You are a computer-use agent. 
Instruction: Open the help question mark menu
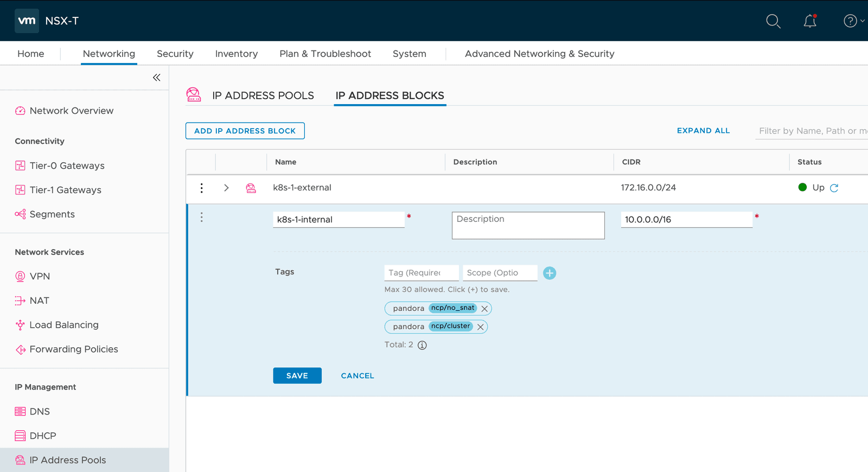(850, 21)
